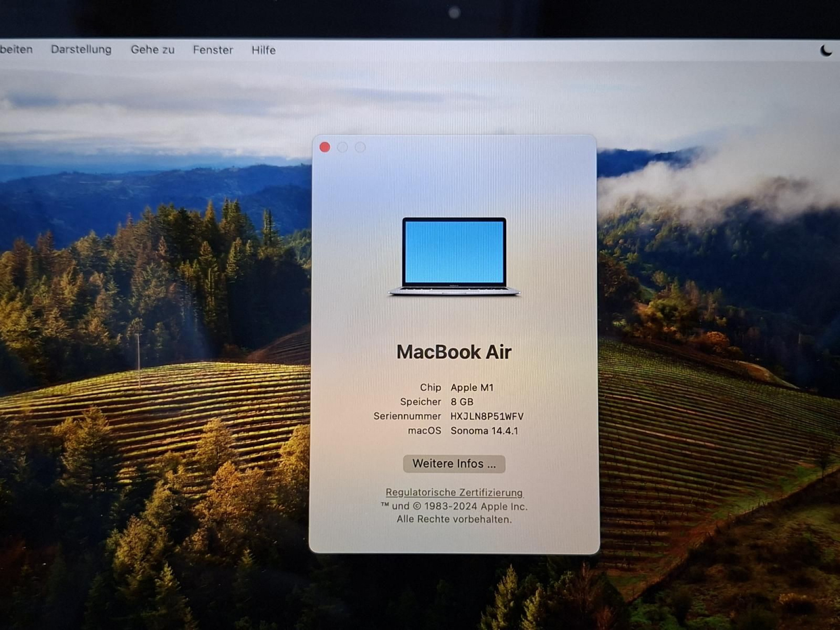The height and width of the screenshot is (630, 840).
Task: Select the serial number HXJLN8P51WFV
Action: click(x=487, y=416)
